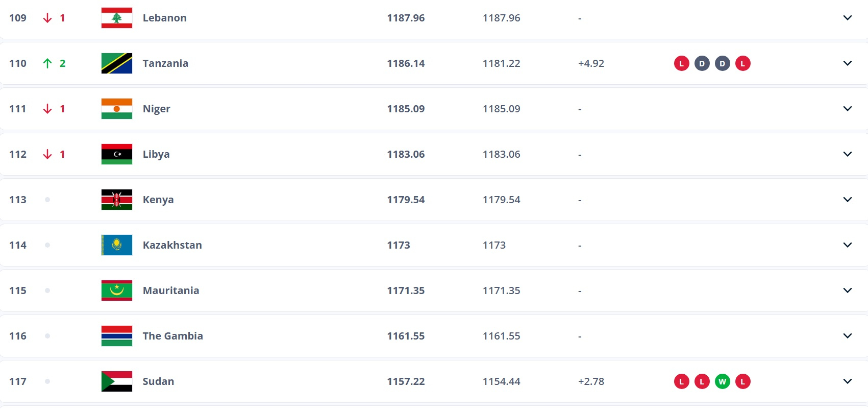This screenshot has width=868, height=411.
Task: Expand the Mauritania row chevron
Action: [x=848, y=291]
